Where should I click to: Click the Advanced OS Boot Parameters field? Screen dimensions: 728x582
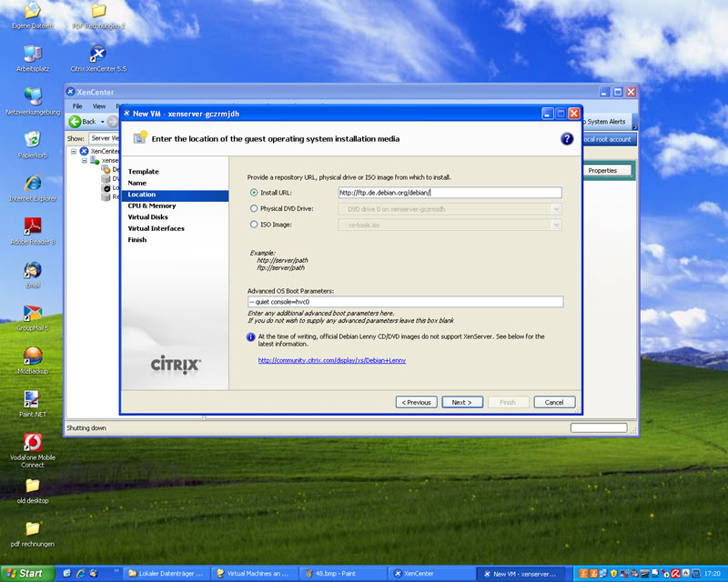point(405,302)
